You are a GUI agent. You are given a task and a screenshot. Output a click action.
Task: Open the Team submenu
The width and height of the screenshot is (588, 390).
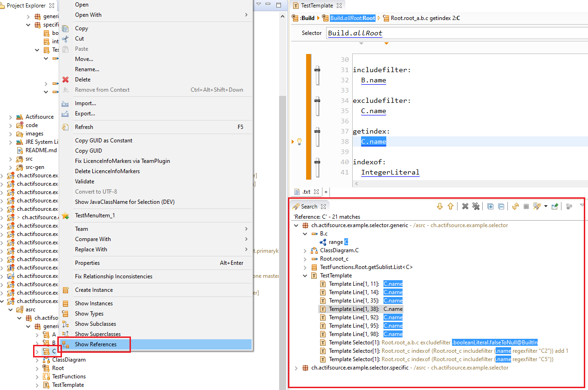click(82, 229)
